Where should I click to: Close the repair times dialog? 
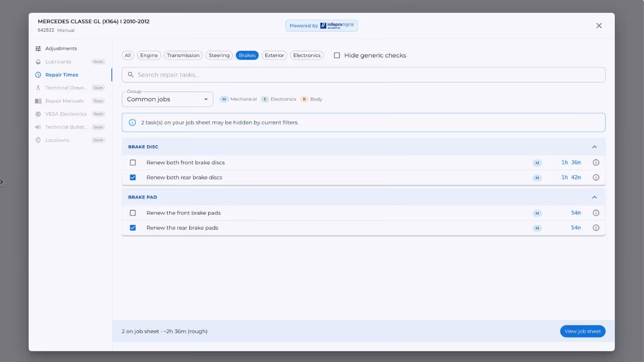point(599,26)
